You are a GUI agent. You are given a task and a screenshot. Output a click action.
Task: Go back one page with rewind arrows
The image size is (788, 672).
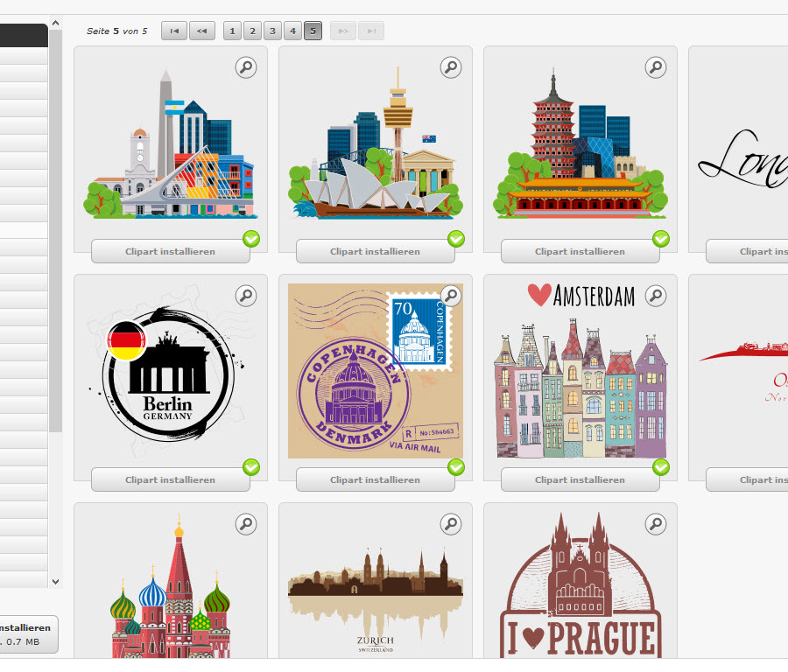202,31
